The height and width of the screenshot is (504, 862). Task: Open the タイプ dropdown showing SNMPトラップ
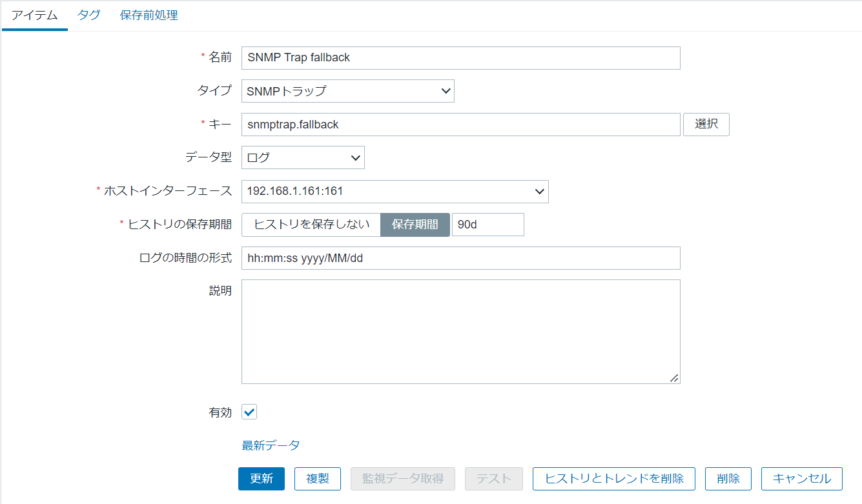click(347, 90)
